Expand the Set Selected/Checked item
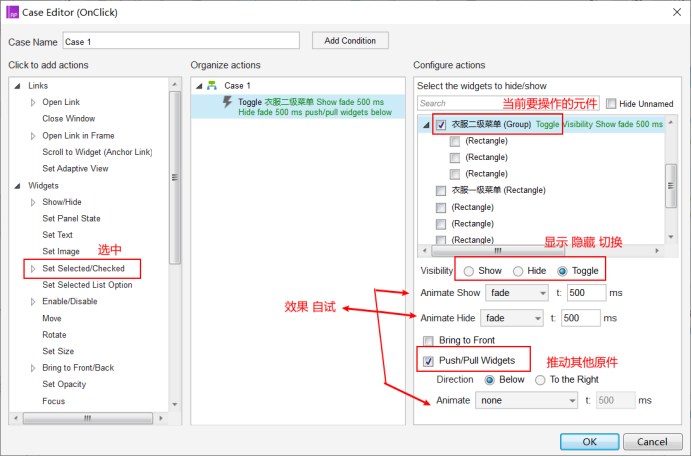The width and height of the screenshot is (692, 457). pyautogui.click(x=33, y=269)
